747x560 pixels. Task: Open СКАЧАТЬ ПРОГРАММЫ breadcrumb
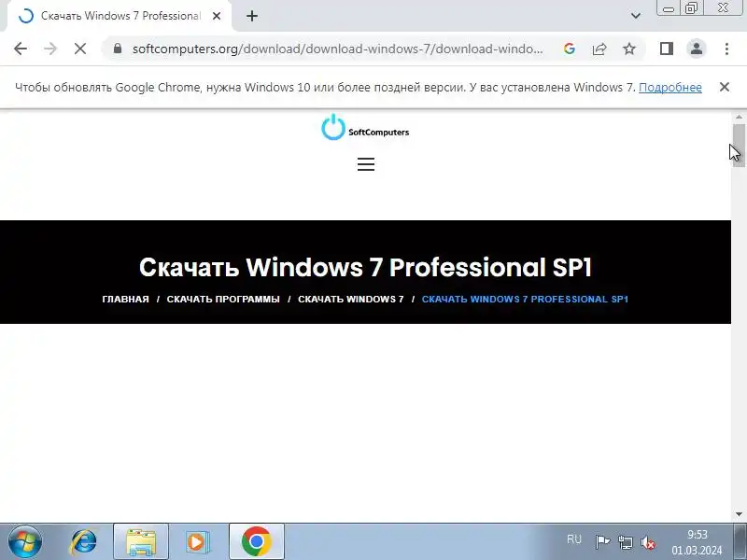coord(223,299)
